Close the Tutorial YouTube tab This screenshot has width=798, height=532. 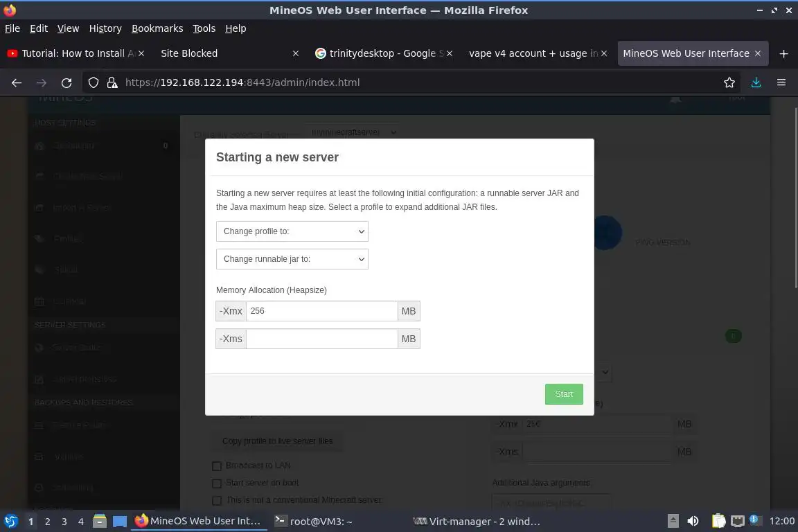(x=141, y=53)
